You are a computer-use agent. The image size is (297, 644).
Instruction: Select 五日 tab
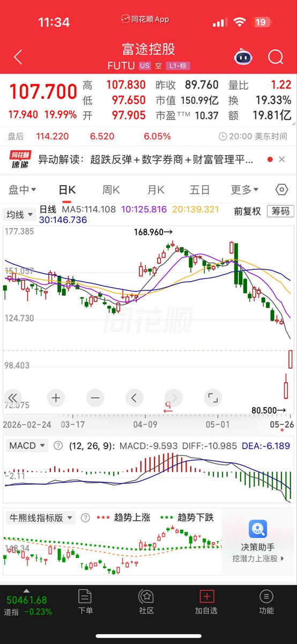[200, 190]
